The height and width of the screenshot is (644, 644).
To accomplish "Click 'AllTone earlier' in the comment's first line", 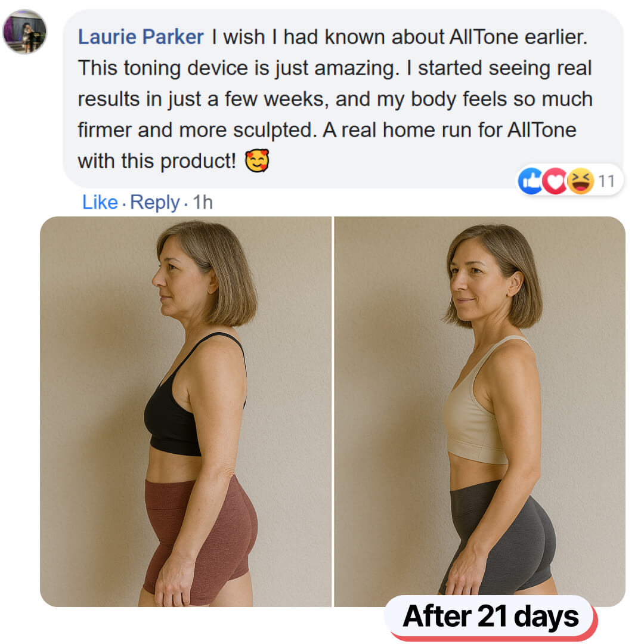I will click(515, 38).
